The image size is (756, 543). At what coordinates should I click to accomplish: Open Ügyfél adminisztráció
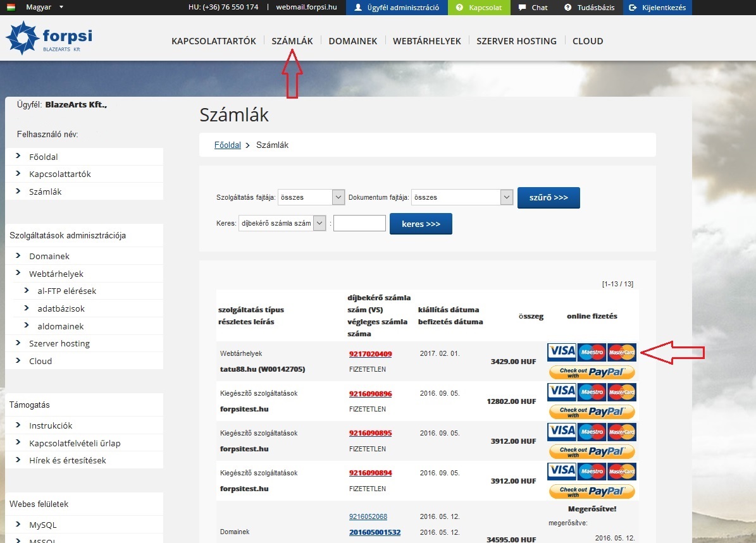(397, 7)
